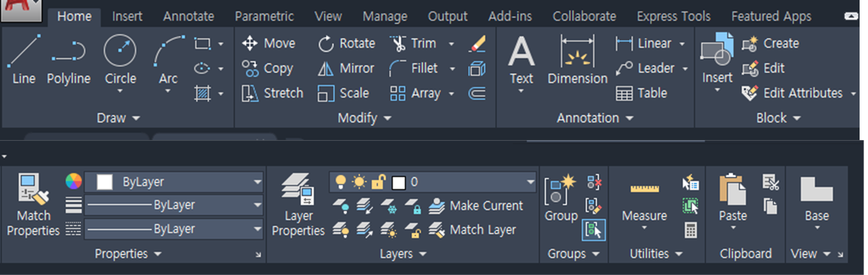Click the Copy Clip icon in Clipboard
868x275 pixels.
(x=770, y=206)
